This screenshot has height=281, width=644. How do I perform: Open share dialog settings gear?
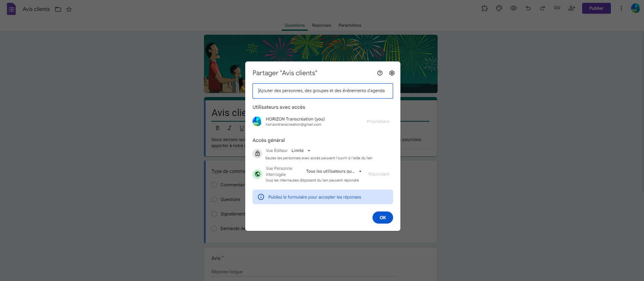click(x=392, y=73)
